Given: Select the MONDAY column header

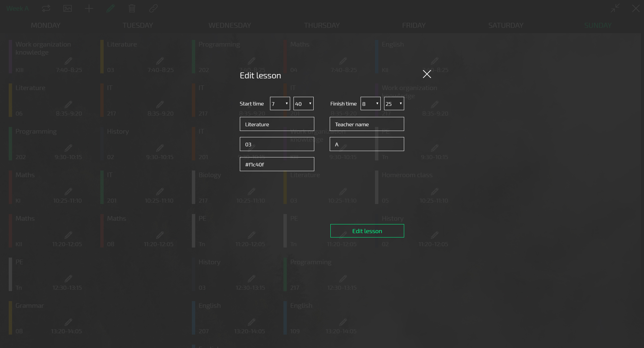Looking at the screenshot, I should tap(46, 25).
